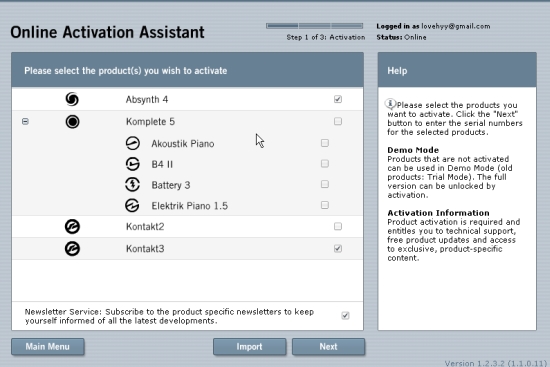Click the Import button
This screenshot has width=550, height=367.
tap(249, 347)
